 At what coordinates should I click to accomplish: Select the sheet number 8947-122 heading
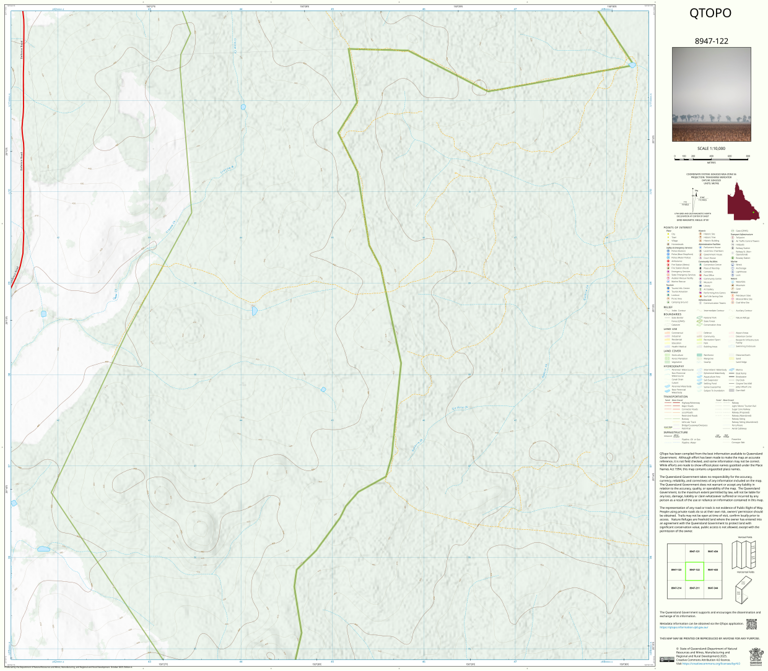[x=711, y=41]
